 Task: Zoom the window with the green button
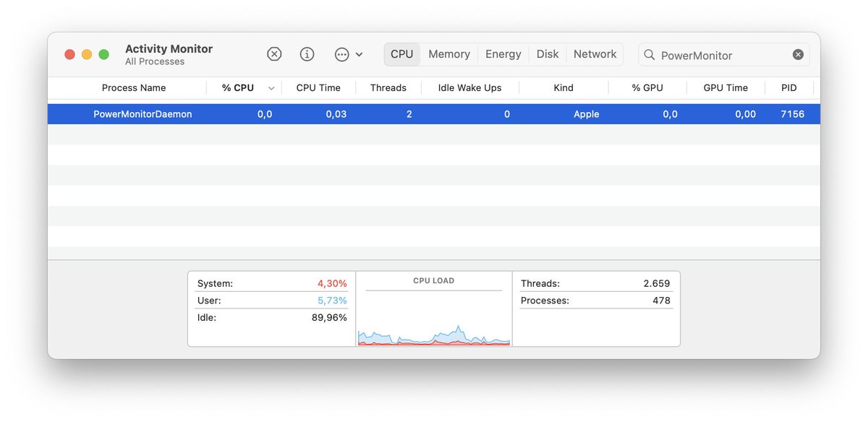pos(104,55)
